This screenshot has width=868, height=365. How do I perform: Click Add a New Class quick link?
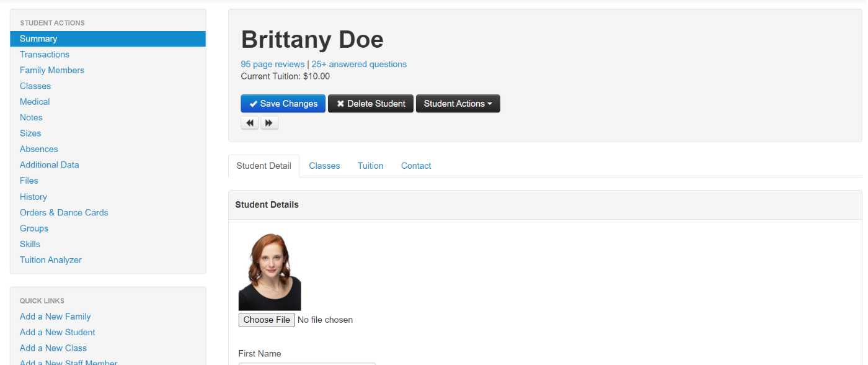[x=53, y=348]
